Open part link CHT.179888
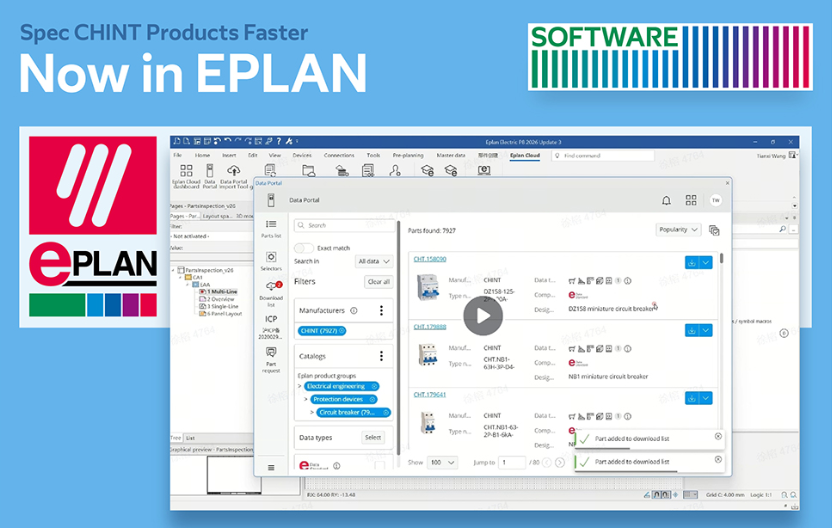Image resolution: width=832 pixels, height=528 pixels. (430, 326)
